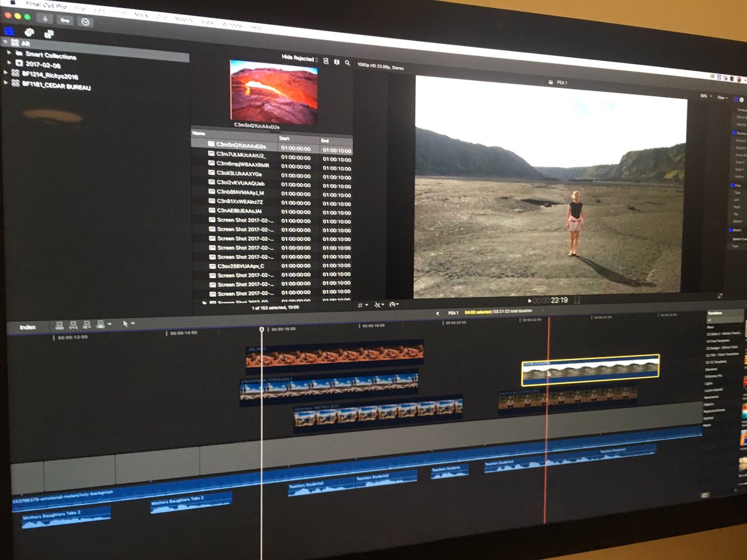
Task: Select the red arch browser thumbnail
Action: 274,92
